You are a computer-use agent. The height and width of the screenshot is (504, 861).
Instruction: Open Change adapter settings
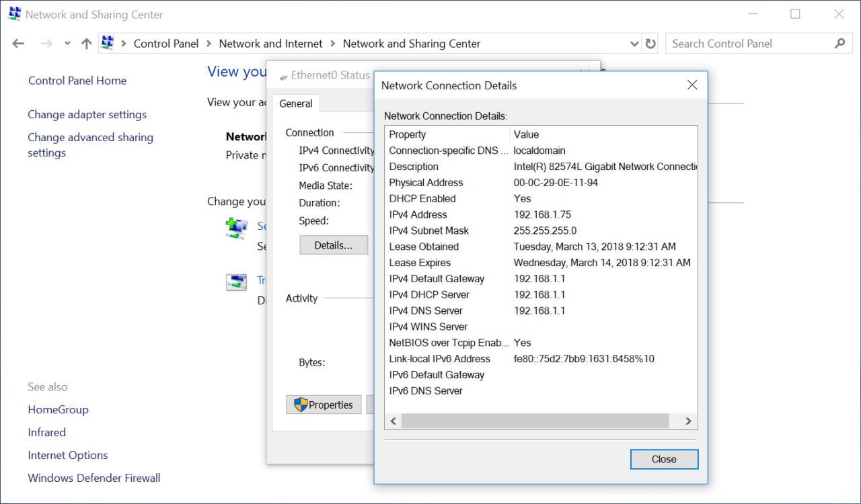87,115
